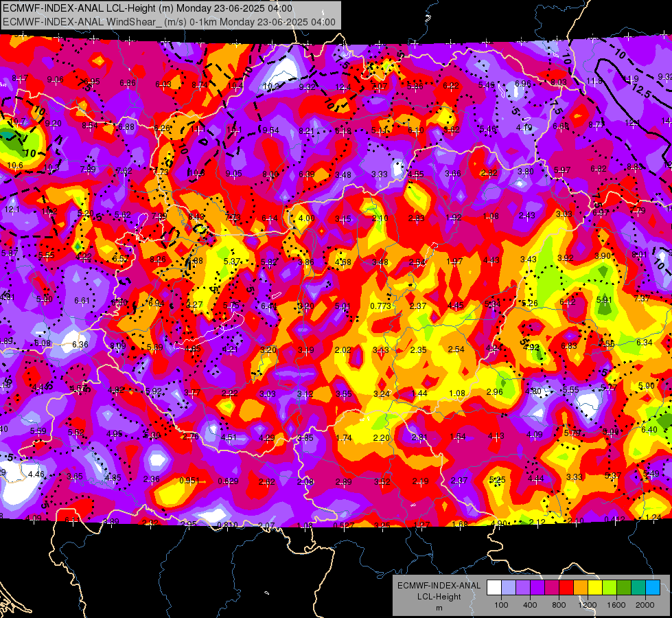Screen dimensions: 672x618
Task: Click the wind shear value 0.773
Action: click(x=380, y=306)
